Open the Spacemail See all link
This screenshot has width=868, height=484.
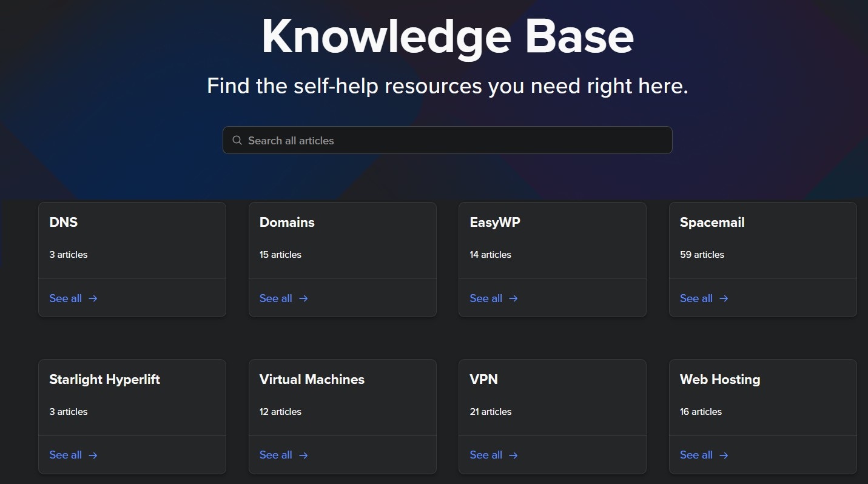click(695, 298)
